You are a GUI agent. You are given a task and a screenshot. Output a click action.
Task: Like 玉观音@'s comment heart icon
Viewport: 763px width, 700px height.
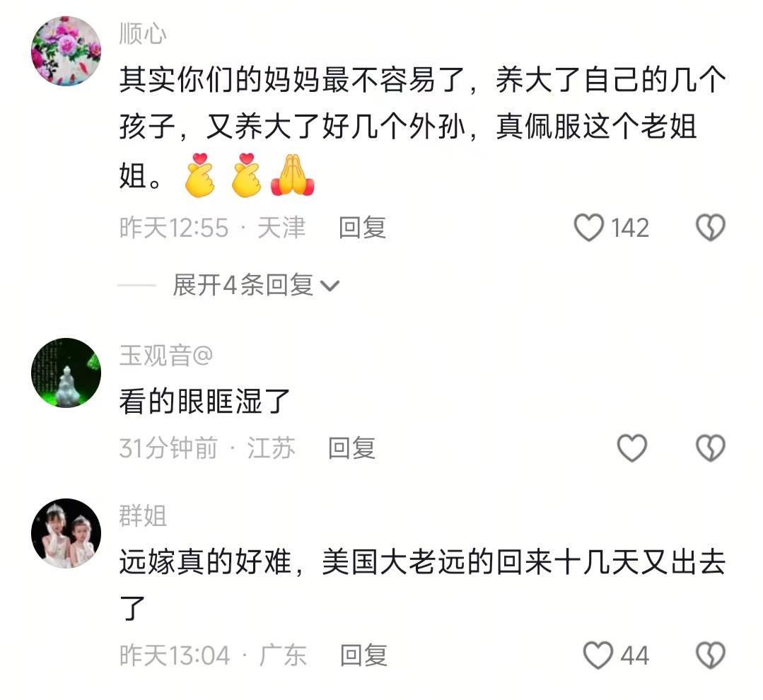[x=631, y=448]
